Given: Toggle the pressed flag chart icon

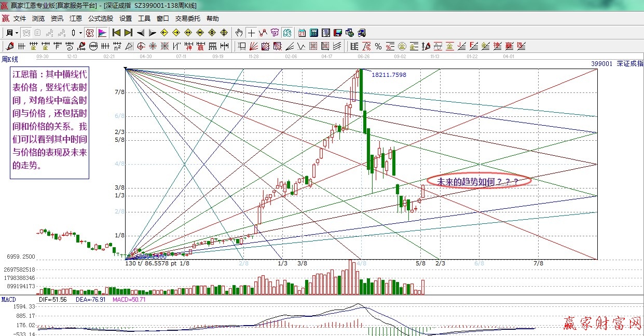Looking at the screenshot, I should tap(102, 33).
